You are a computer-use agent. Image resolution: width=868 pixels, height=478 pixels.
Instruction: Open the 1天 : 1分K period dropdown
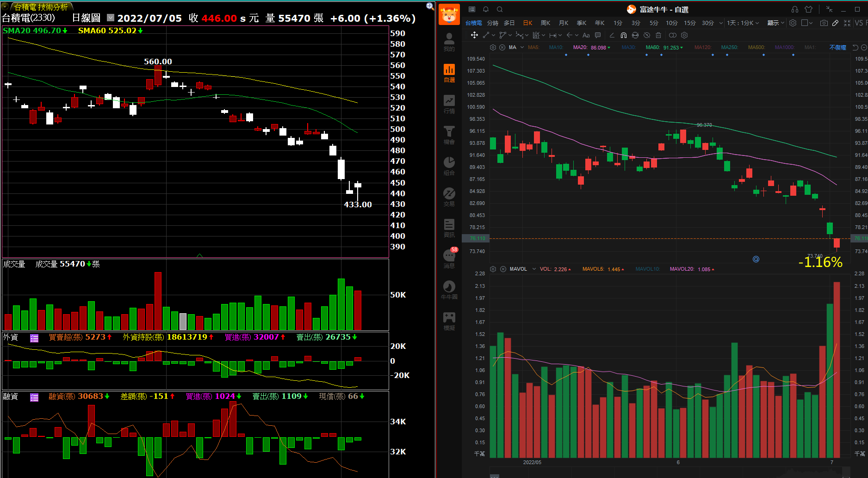pyautogui.click(x=743, y=23)
